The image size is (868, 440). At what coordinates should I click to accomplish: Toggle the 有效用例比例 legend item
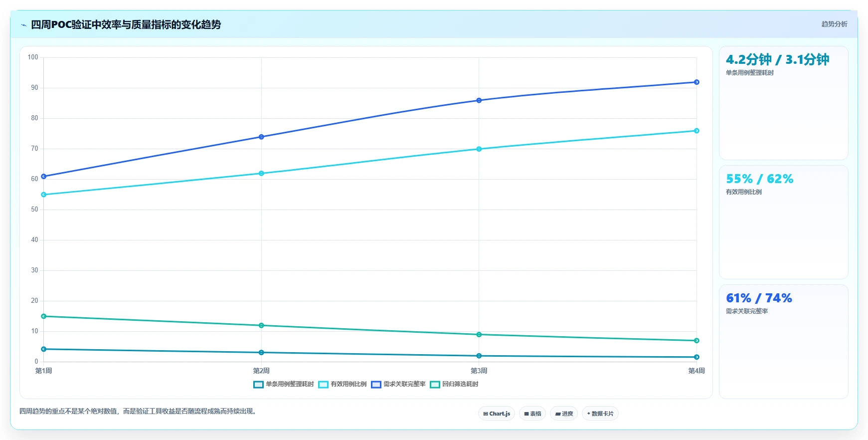(342, 384)
